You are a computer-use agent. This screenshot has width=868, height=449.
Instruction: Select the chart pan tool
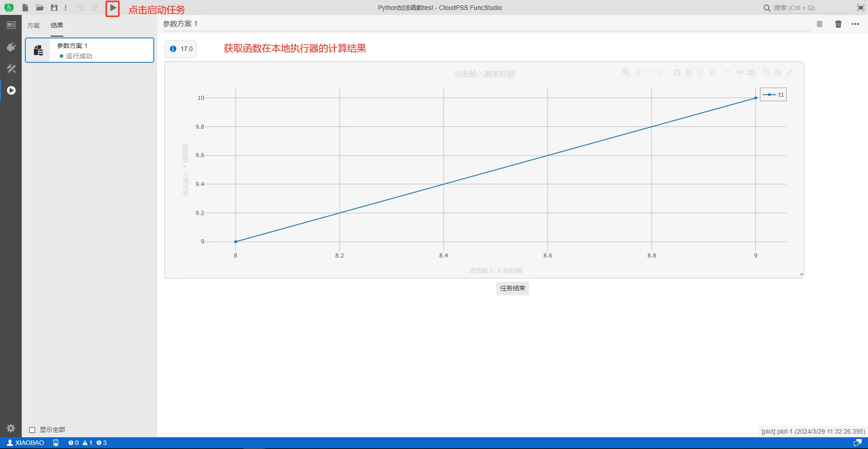[x=638, y=72]
